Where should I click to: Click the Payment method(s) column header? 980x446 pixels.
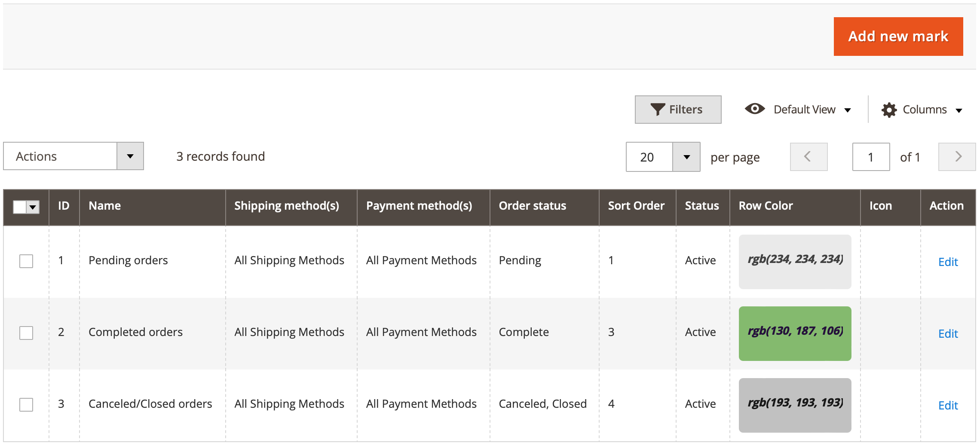(x=423, y=207)
